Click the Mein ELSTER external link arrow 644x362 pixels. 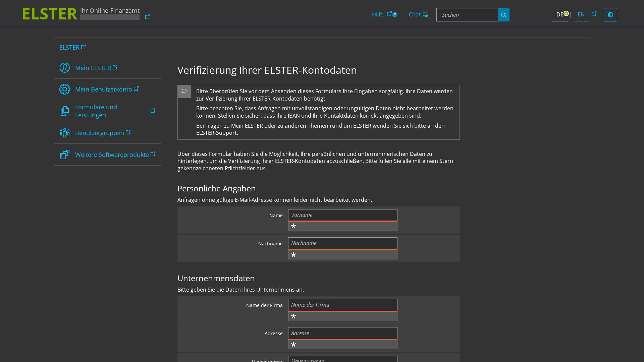pos(115,67)
